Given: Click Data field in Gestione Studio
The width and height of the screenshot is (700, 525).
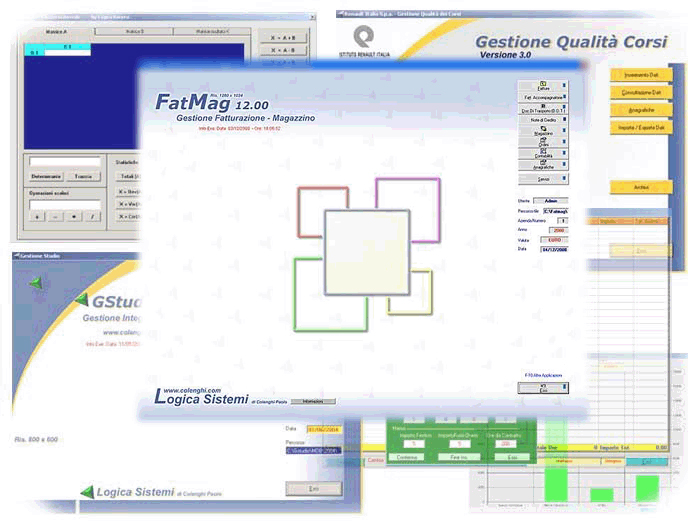Looking at the screenshot, I should click(x=323, y=429).
